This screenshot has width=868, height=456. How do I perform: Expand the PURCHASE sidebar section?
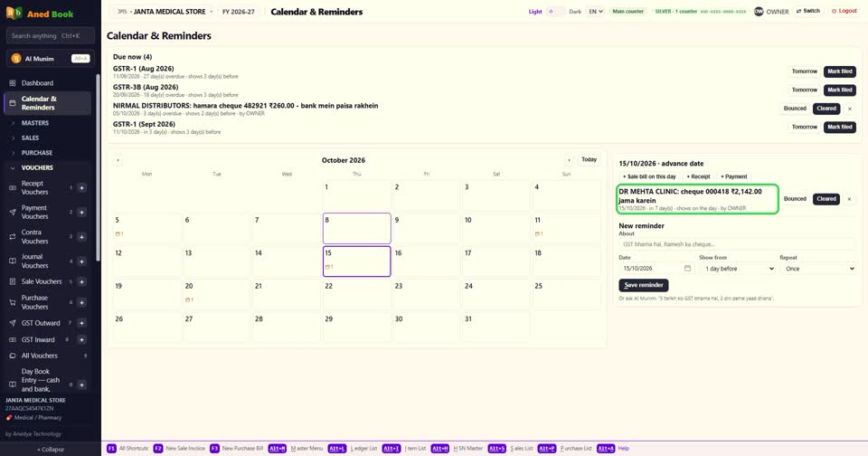tap(47, 153)
